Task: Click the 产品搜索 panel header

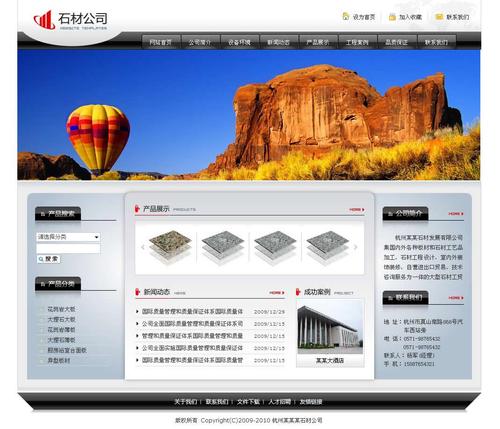Action: 58,214
